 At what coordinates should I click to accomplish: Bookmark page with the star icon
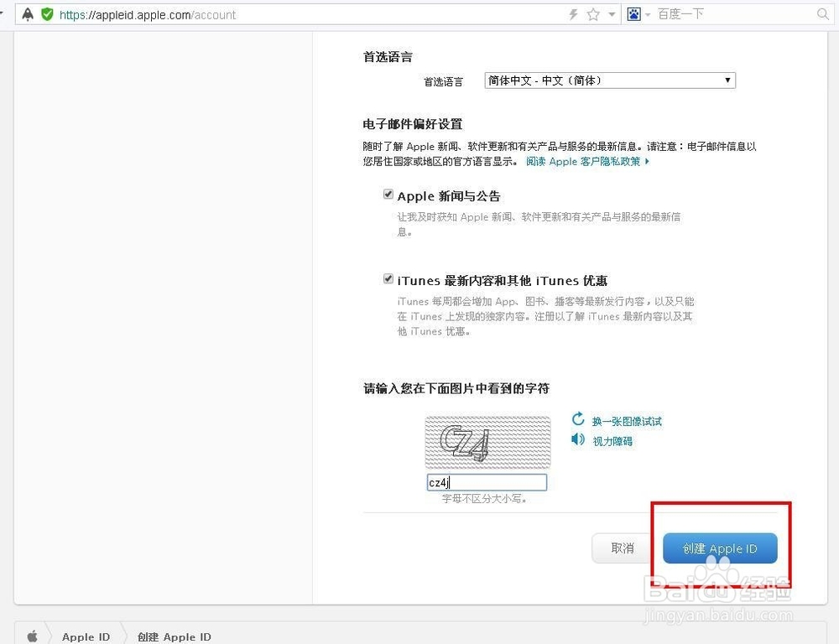coord(593,14)
